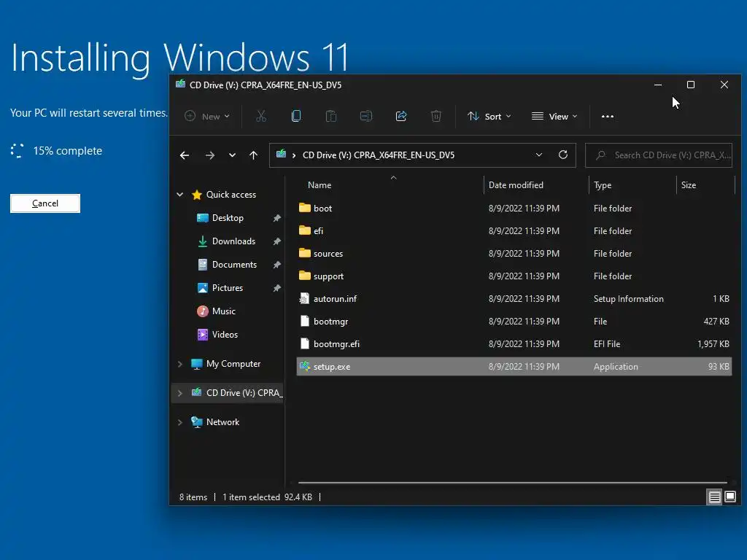Click the setup.exe application icon
The width and height of the screenshot is (747, 560).
click(x=304, y=366)
